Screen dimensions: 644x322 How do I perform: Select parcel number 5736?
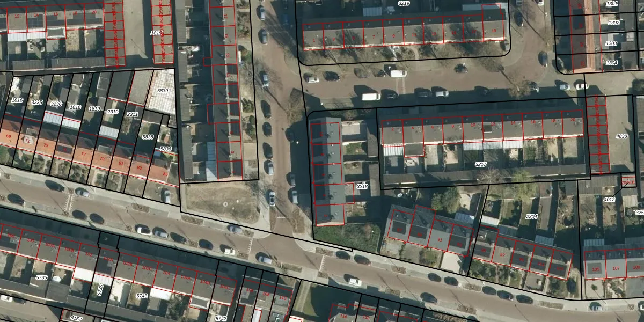click(41, 277)
